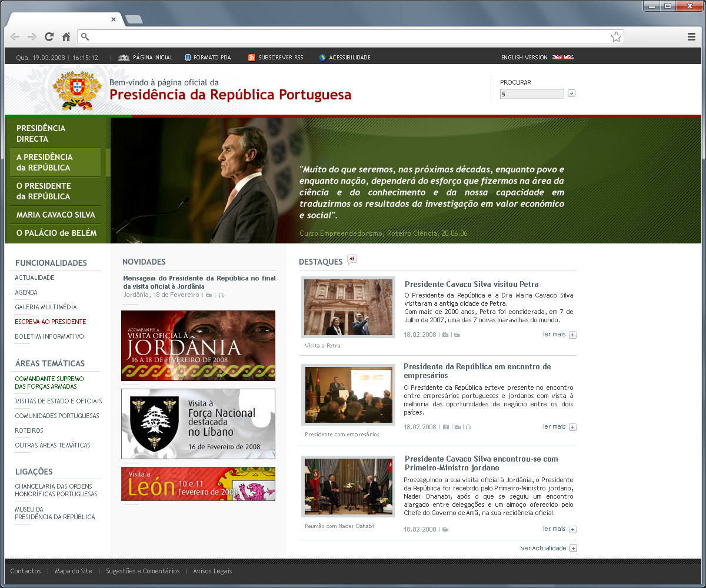Viewport: 706px width, 588px height.
Task: Open the photo gallery camera icon under Petra article
Action: coord(447,334)
